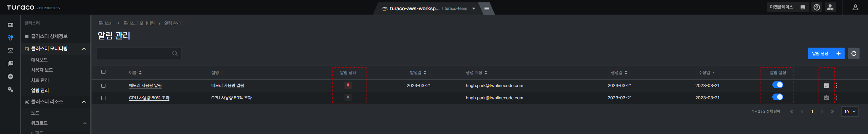Expand the workspace selector dropdown arrow
The width and height of the screenshot is (868, 134).
point(474,9)
